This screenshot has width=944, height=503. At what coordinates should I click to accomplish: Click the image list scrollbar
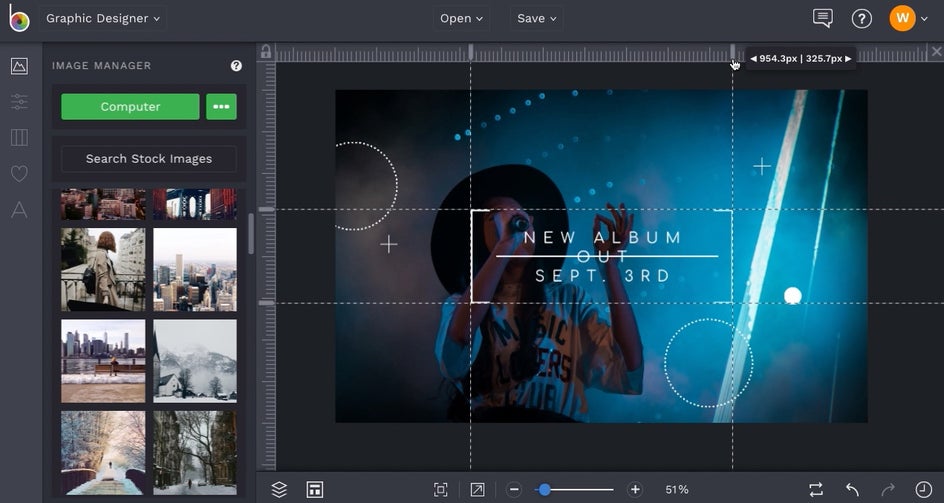tap(251, 234)
